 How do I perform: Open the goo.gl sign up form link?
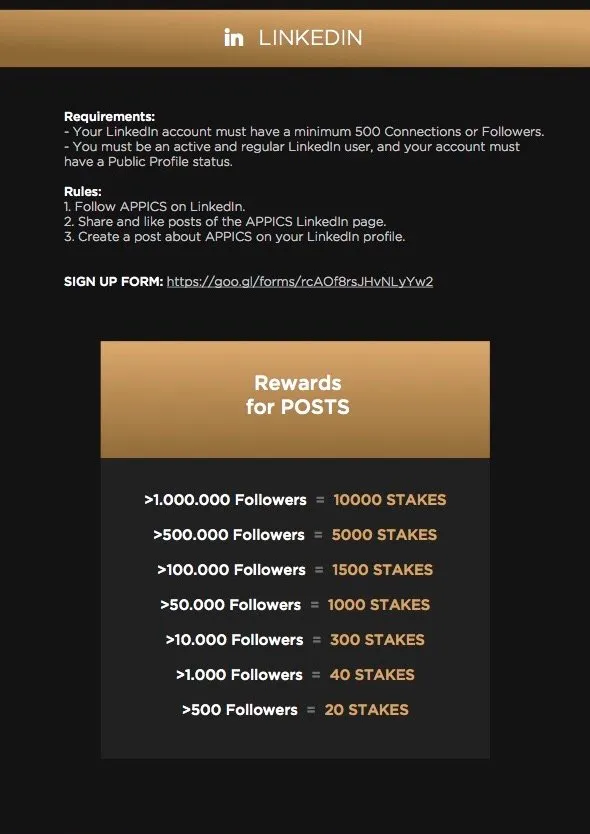click(x=300, y=281)
